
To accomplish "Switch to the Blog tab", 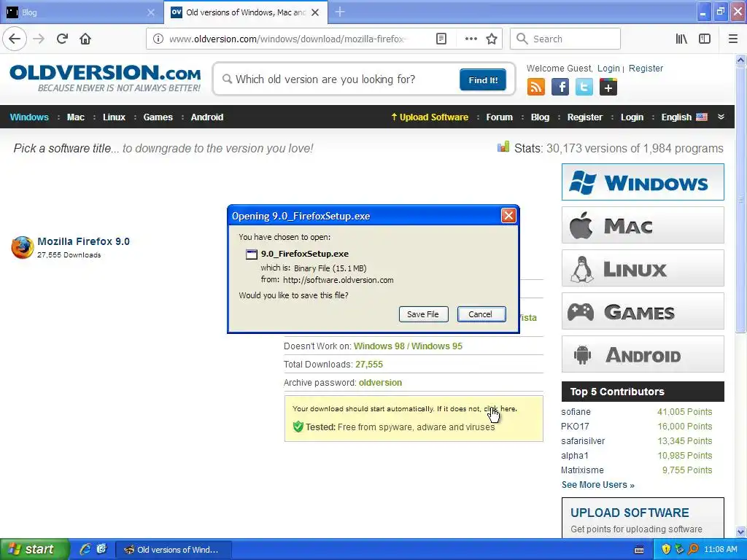I will click(80, 12).
